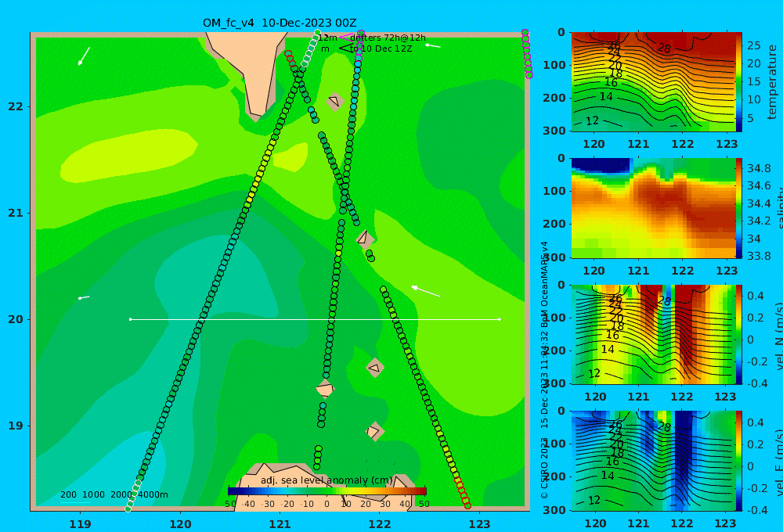This screenshot has height=532, width=783.
Task: Click the longitude label 122 under the main map
Action: pyautogui.click(x=380, y=524)
